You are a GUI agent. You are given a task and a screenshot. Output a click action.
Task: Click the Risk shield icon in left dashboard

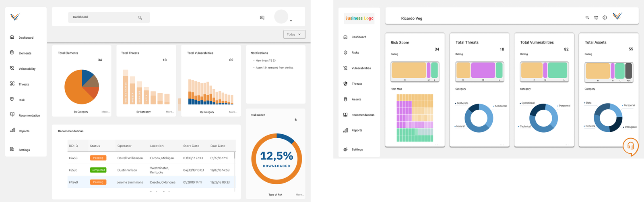tap(12, 99)
